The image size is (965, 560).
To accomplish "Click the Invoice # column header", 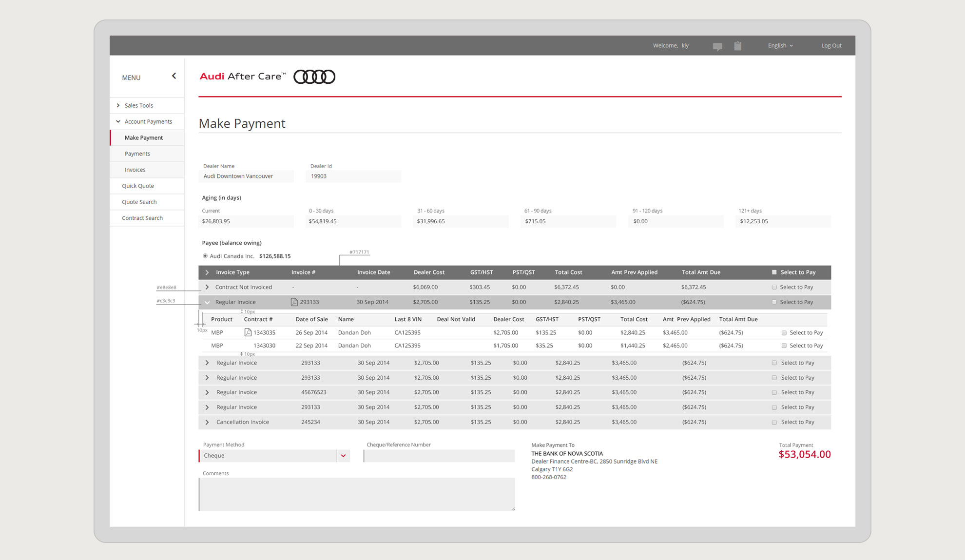I will click(303, 272).
